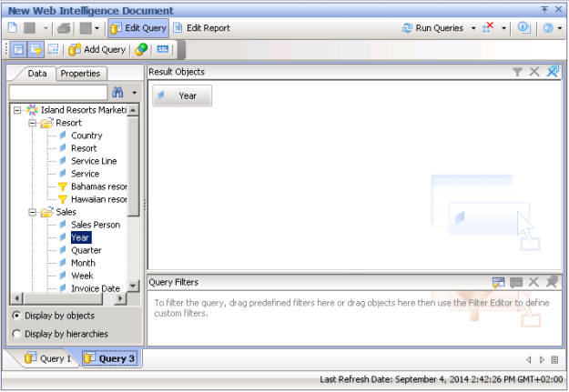The image size is (569, 392).
Task: Click the Edit Report button
Action: click(x=201, y=28)
